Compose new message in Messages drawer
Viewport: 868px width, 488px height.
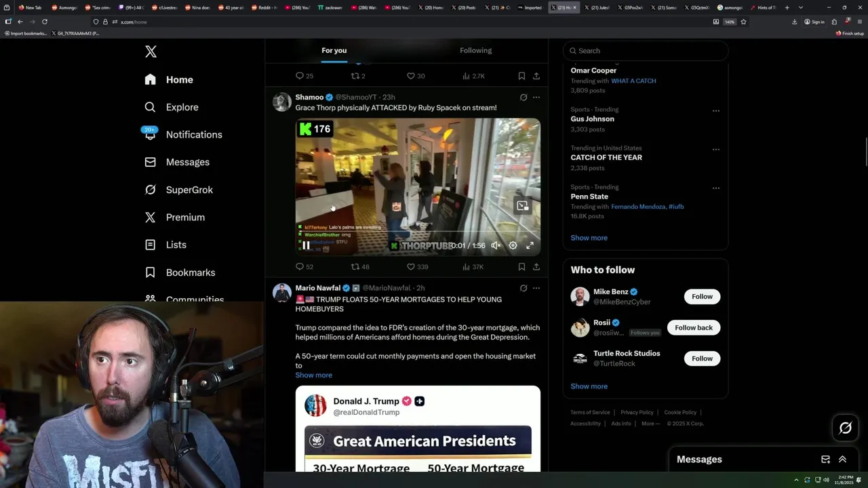825,460
